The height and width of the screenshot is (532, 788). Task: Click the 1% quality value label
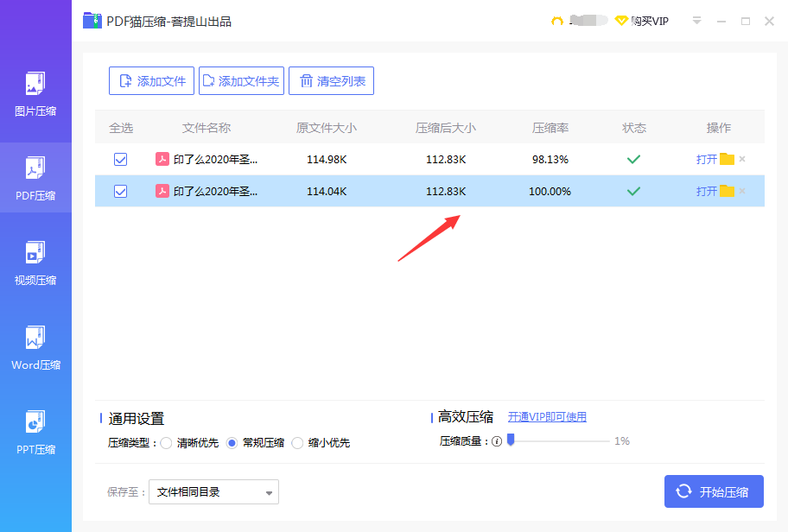tap(622, 441)
